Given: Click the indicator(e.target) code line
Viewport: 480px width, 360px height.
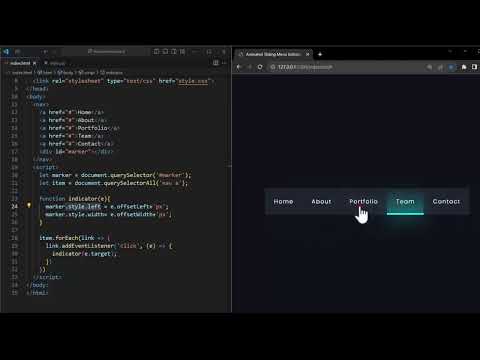Looking at the screenshot, I should (x=85, y=254).
